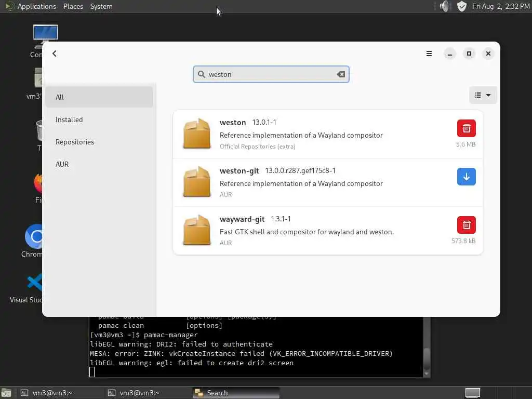The image size is (532, 399).
Task: Maximize the Pamac window
Action: click(x=469, y=54)
